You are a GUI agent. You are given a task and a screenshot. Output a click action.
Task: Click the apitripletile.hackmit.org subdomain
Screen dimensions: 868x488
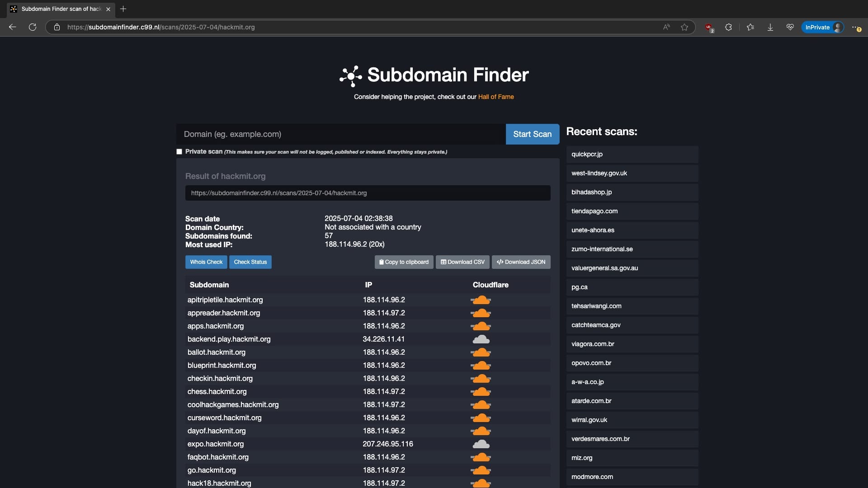[225, 300]
